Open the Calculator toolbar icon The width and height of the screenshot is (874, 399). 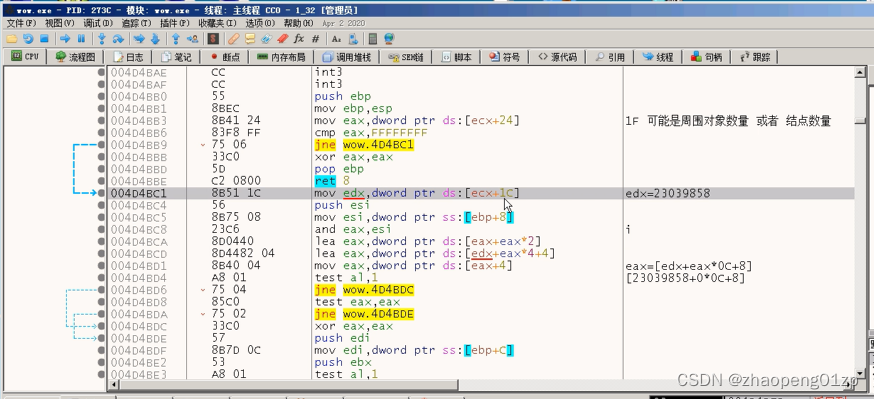(373, 38)
